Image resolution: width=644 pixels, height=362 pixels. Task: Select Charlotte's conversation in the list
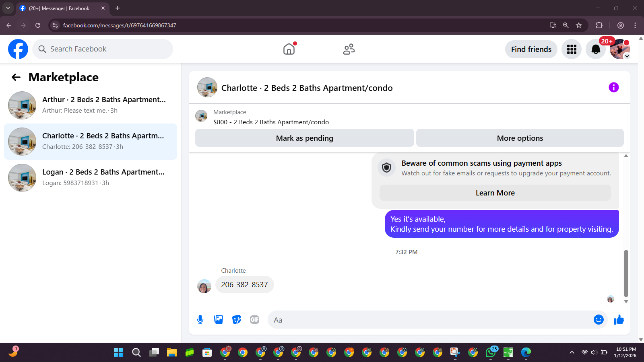91,142
